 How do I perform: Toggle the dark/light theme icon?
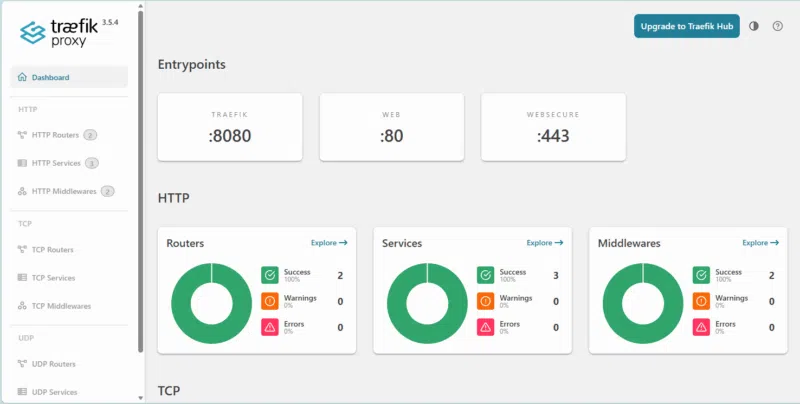point(754,26)
